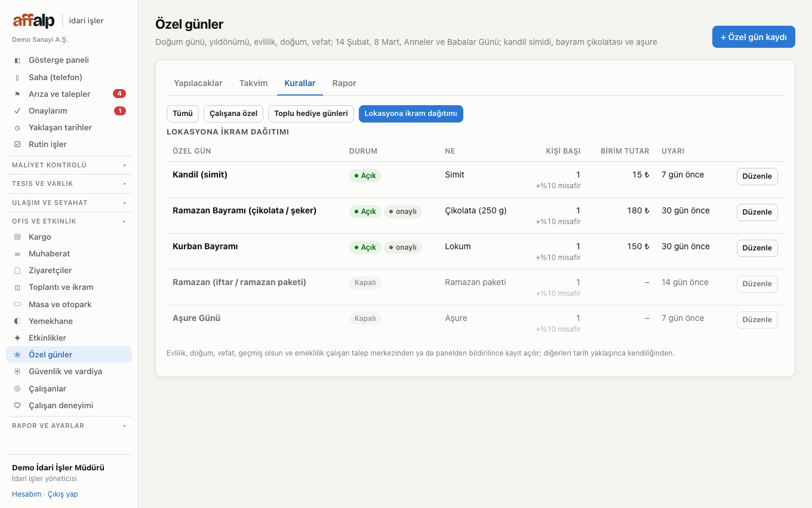Viewport: 812px width, 508px height.
Task: Click the Toplantı ve ikram icon
Action: pyautogui.click(x=17, y=287)
